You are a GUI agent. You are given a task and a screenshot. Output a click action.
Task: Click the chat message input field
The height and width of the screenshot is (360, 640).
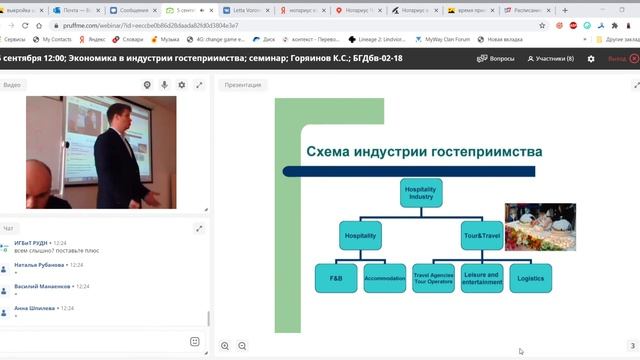pyautogui.click(x=94, y=342)
